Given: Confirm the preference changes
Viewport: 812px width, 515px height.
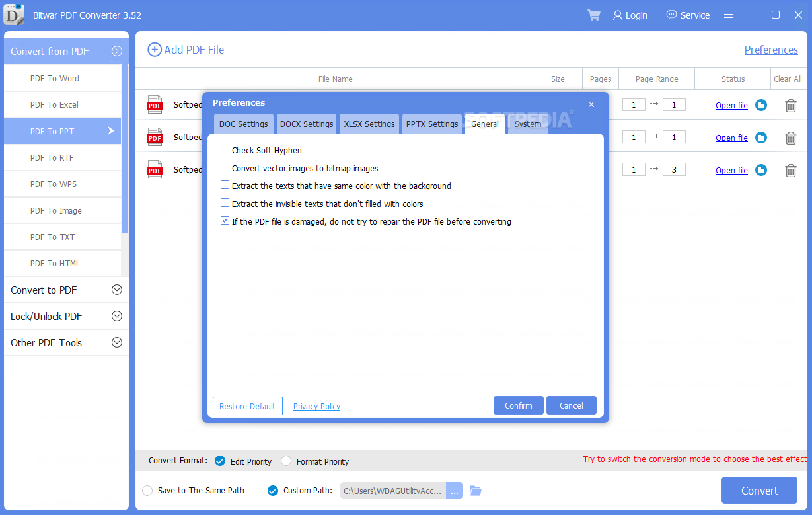Looking at the screenshot, I should pos(519,405).
